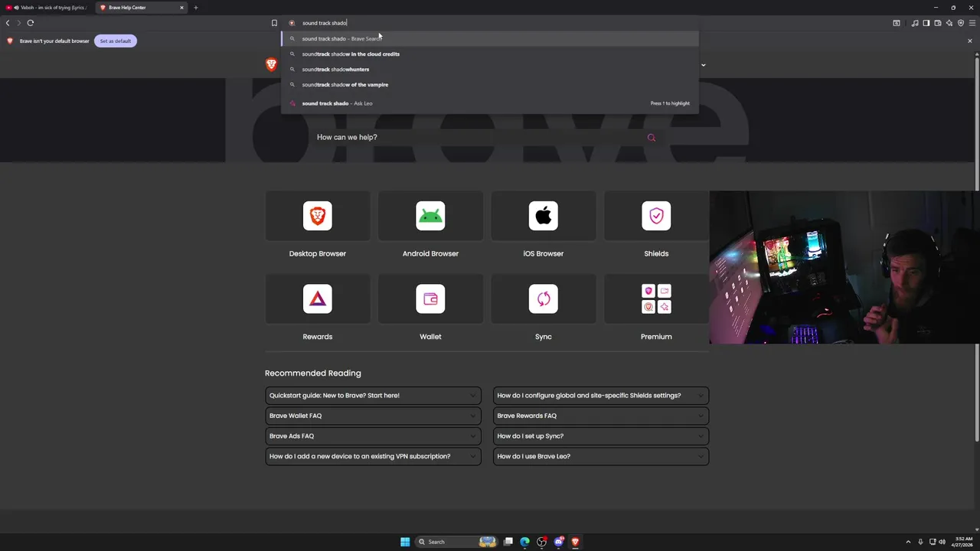Choose 'sound track shado - Ask Leo' suggestion
This screenshot has width=980, height=551.
tap(490, 103)
